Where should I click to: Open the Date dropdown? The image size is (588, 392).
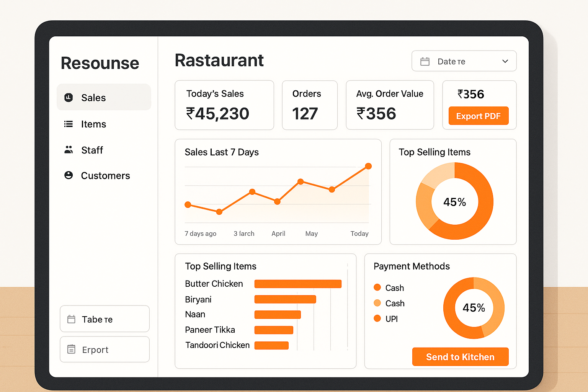coord(464,61)
